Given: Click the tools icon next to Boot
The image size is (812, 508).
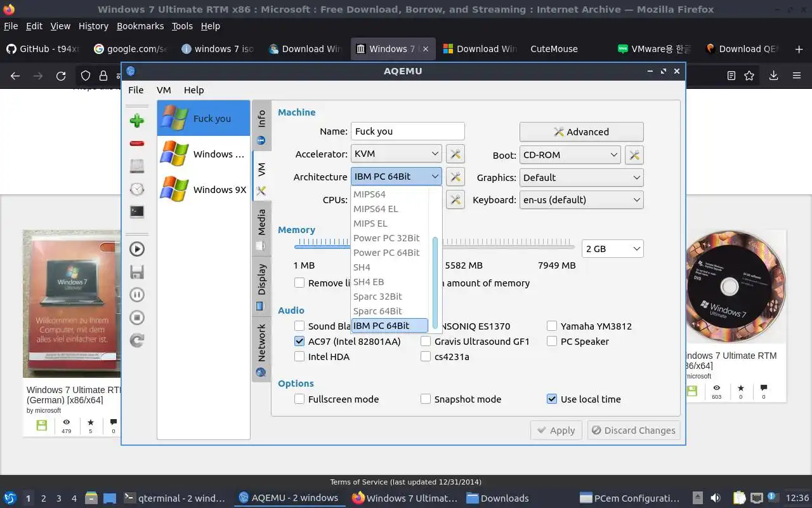Looking at the screenshot, I should coord(634,154).
